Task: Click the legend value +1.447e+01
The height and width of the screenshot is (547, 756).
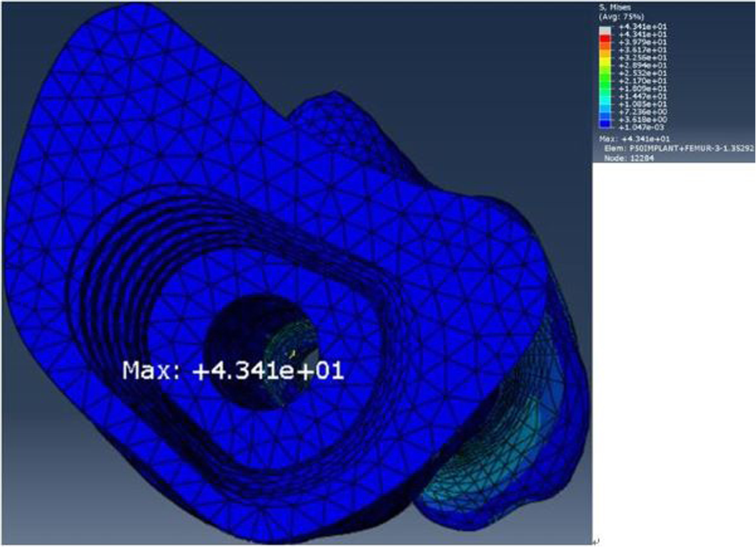Action: [643, 96]
